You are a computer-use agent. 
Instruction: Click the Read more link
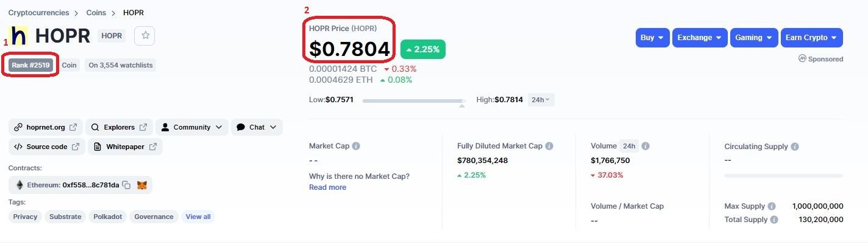(327, 187)
